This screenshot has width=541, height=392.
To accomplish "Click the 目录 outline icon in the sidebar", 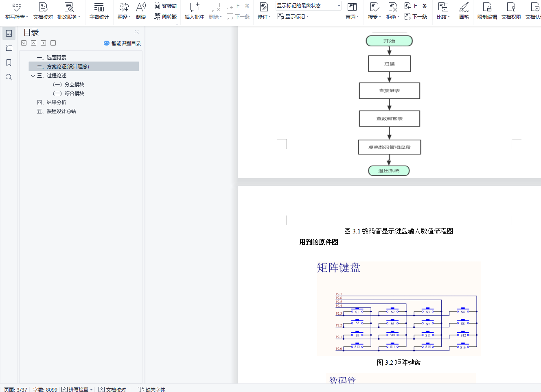I will pos(9,33).
